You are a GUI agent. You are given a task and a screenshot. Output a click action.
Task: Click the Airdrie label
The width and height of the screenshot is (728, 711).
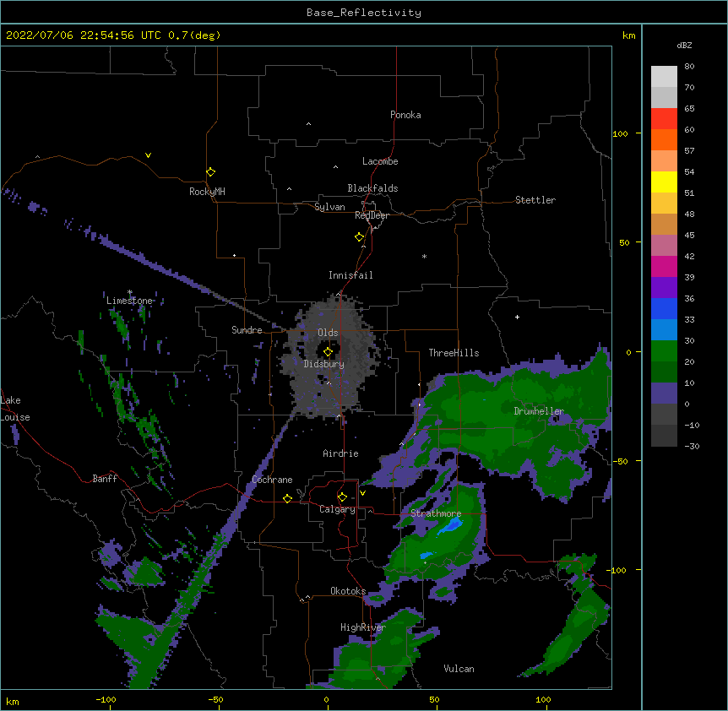point(340,453)
